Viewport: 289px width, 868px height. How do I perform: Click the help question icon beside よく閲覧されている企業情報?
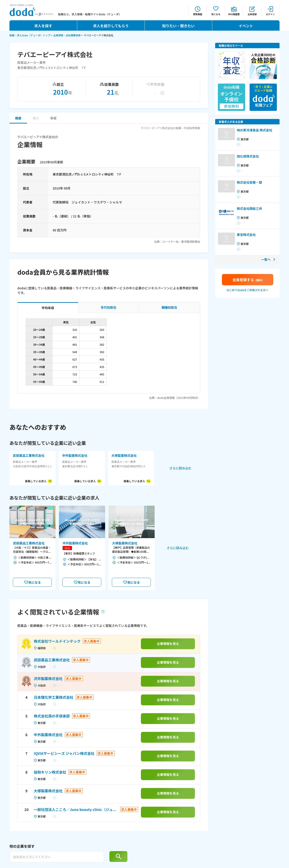pos(103,612)
